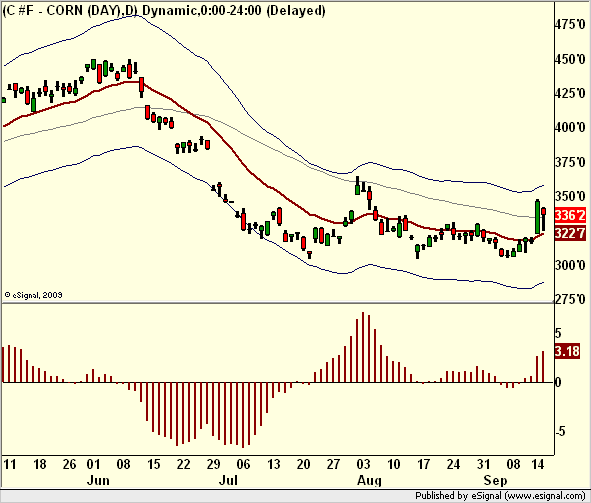This screenshot has height=503, width=591.
Task: Click the last large green candlestick in September
Action: 538,217
